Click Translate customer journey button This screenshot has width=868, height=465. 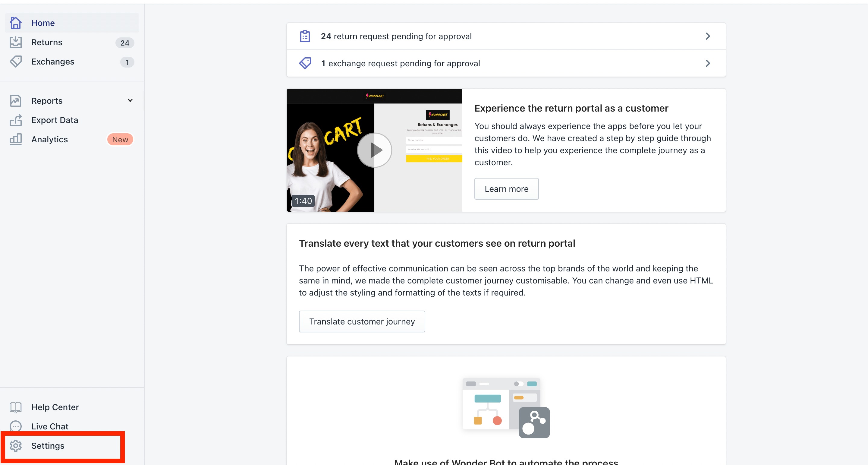click(x=362, y=321)
